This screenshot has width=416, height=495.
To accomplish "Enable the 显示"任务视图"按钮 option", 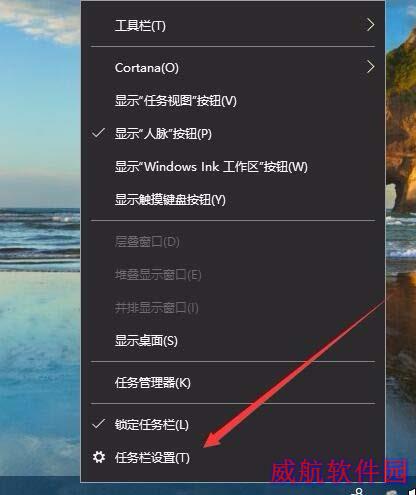I will [176, 100].
